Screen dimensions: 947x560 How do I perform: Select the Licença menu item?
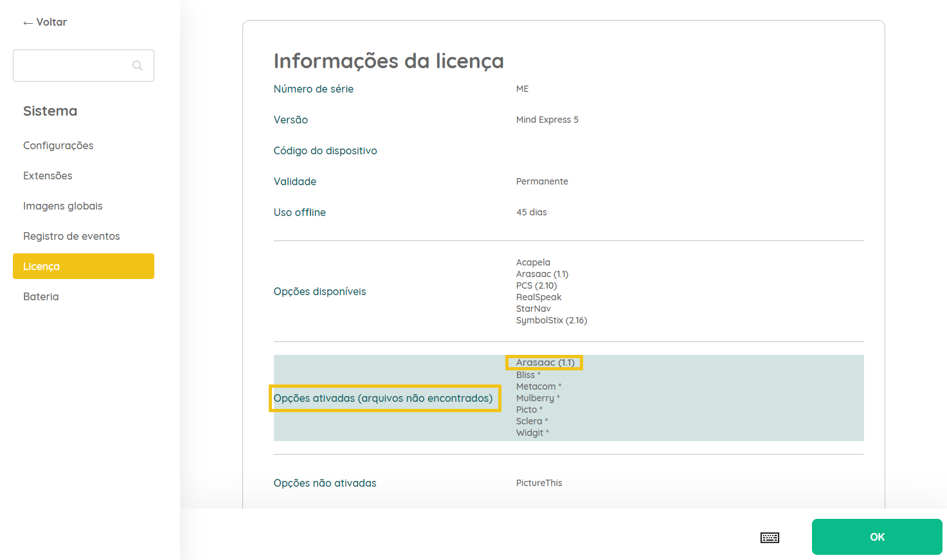(x=84, y=266)
